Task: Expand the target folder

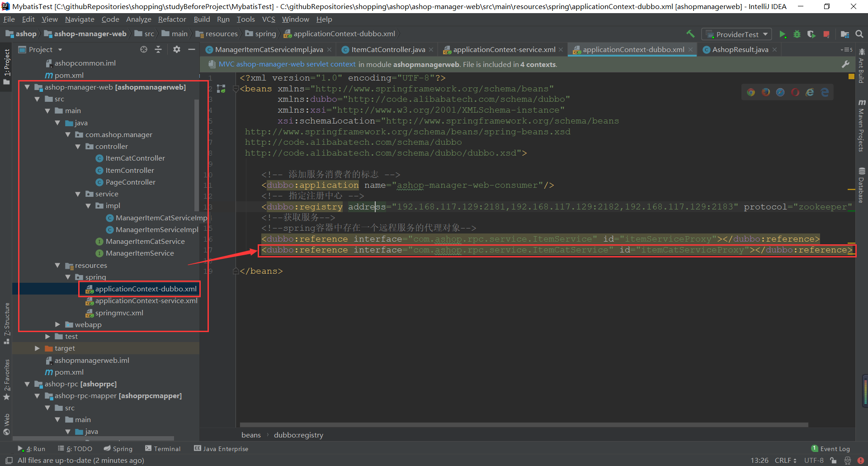Action: tap(37, 348)
